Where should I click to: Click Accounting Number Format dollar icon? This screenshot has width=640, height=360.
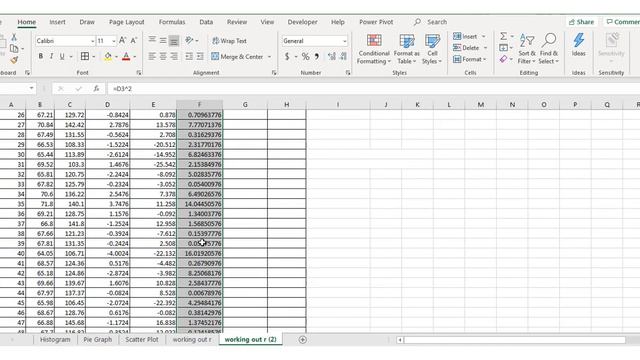287,56
